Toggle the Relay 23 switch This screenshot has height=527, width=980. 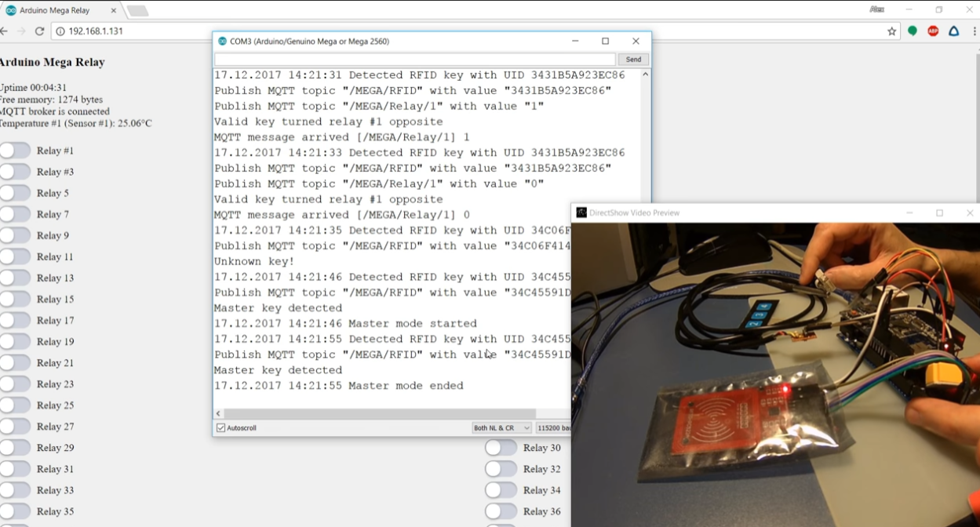[x=15, y=383]
